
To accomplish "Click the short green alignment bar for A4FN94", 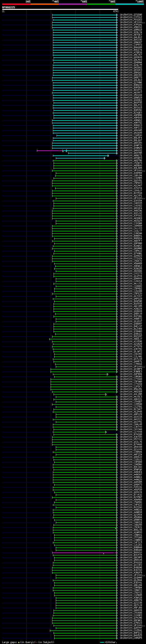I will [x=80, y=374].
